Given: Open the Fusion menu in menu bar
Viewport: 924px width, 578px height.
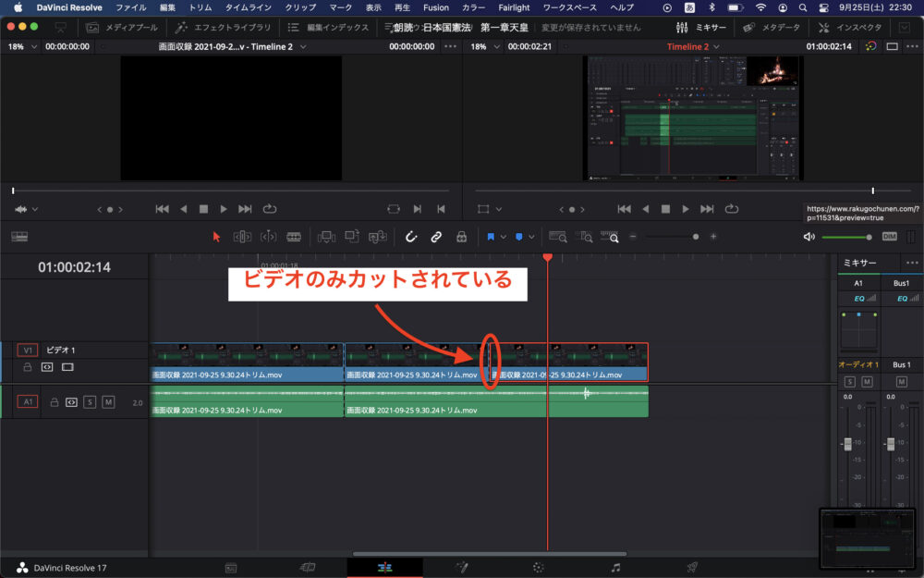Looking at the screenshot, I should tap(435, 7).
